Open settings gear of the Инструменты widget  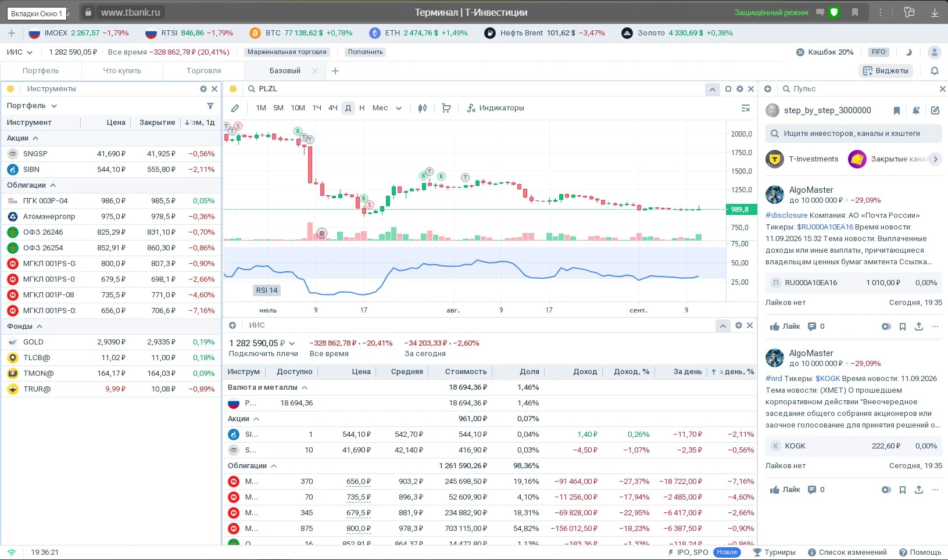[203, 89]
